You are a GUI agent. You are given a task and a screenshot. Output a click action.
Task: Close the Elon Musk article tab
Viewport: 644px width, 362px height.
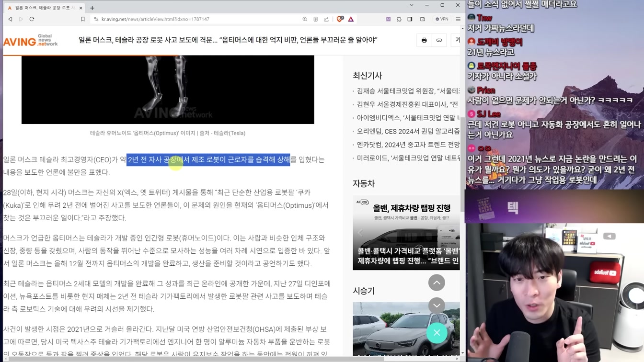(80, 8)
